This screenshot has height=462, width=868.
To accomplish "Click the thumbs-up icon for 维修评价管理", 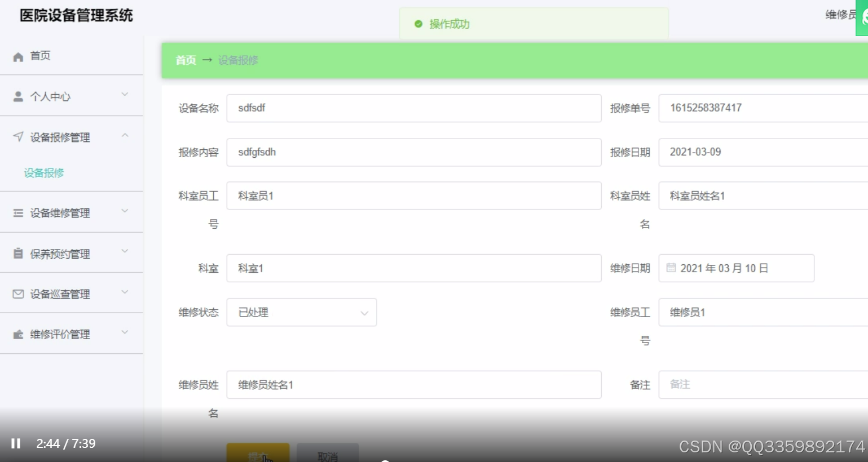I will 18,335.
